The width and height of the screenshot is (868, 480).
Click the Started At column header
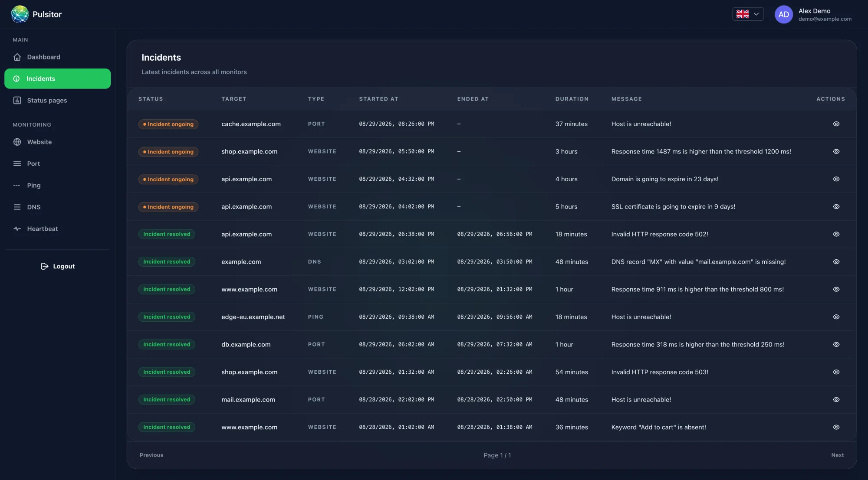(x=378, y=99)
